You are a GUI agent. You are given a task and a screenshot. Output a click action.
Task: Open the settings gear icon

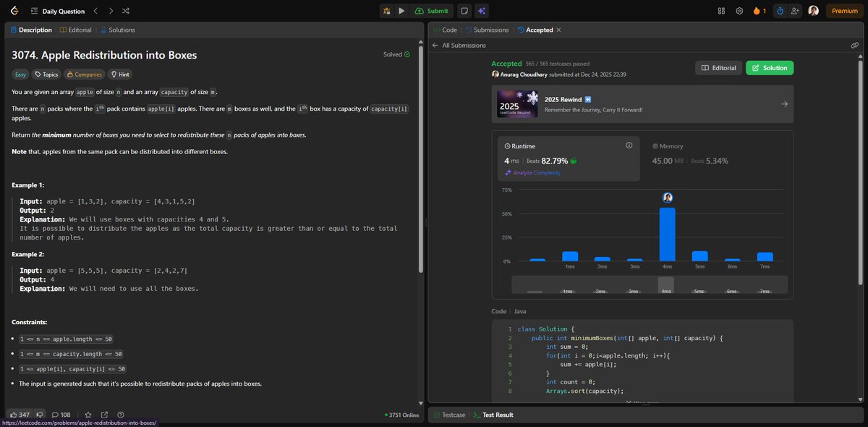coord(739,11)
